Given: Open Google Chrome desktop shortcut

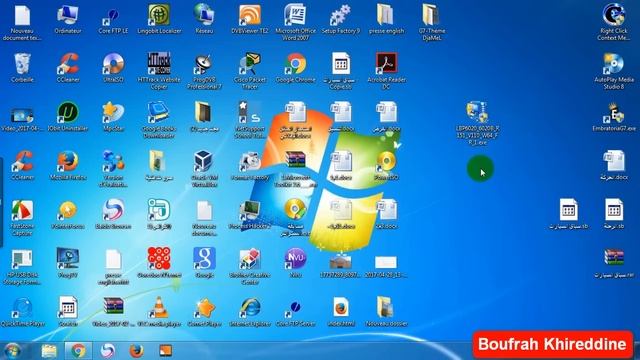Looking at the screenshot, I should [296, 68].
